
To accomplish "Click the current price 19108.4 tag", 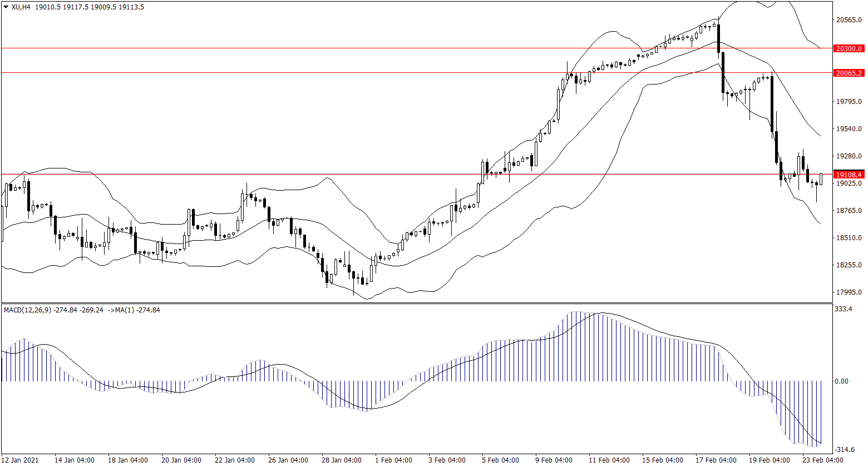I will 849,174.
